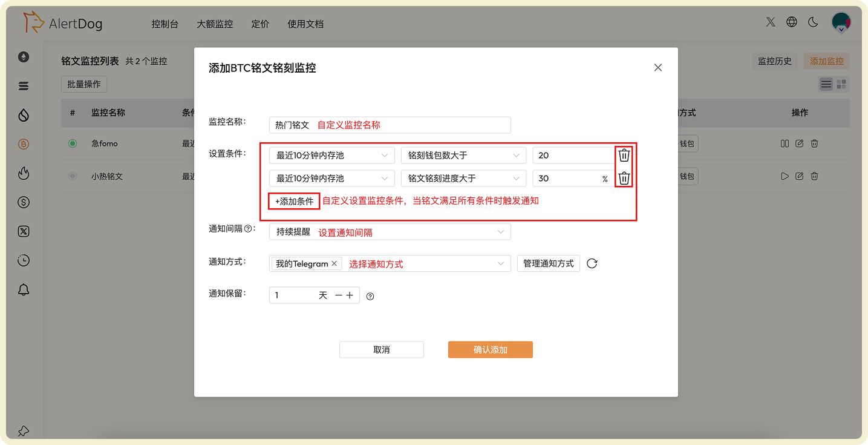Open the 使用文档 menu item
The image size is (868, 445).
(305, 24)
